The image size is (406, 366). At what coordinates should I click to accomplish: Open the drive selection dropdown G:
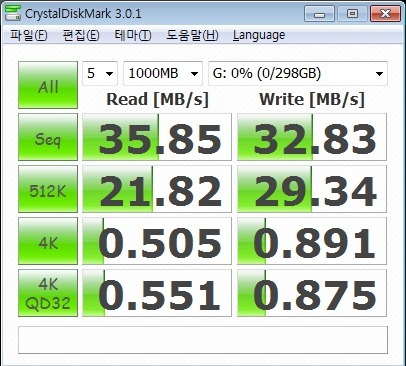point(298,73)
